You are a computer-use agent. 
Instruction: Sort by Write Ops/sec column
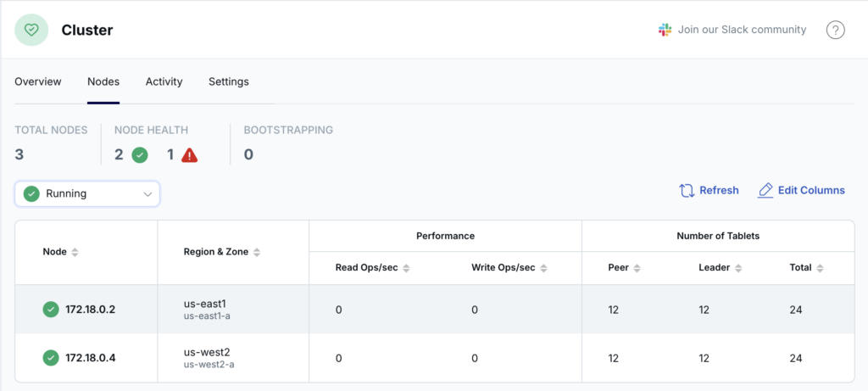tap(542, 268)
